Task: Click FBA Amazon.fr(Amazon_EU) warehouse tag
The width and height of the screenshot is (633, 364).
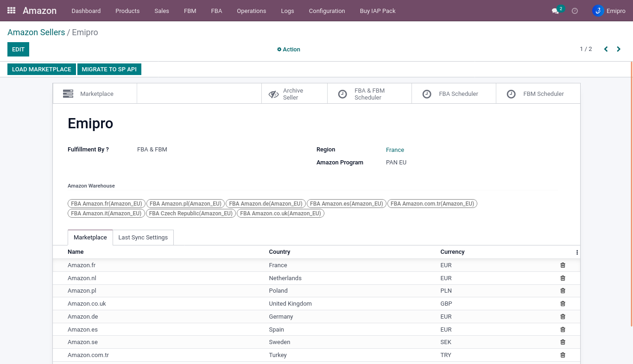Action: (107, 204)
